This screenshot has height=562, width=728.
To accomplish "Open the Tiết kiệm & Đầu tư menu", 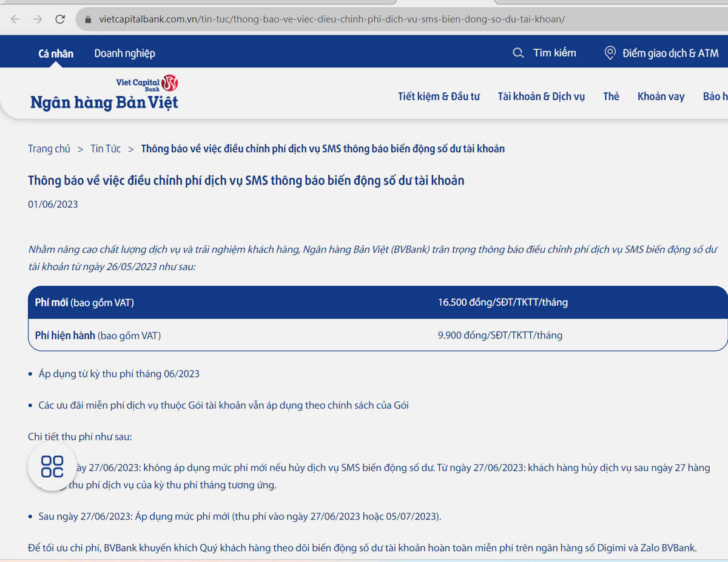I will pos(439,96).
